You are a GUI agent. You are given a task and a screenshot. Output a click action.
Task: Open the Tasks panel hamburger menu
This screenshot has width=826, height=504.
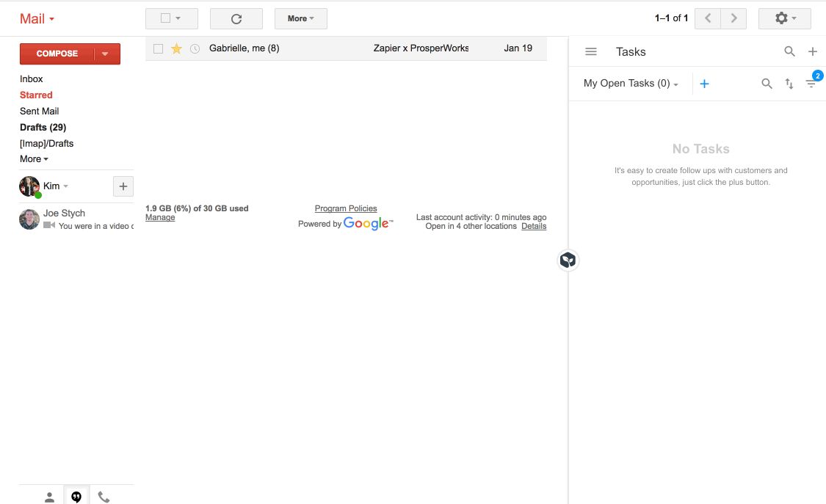(591, 51)
